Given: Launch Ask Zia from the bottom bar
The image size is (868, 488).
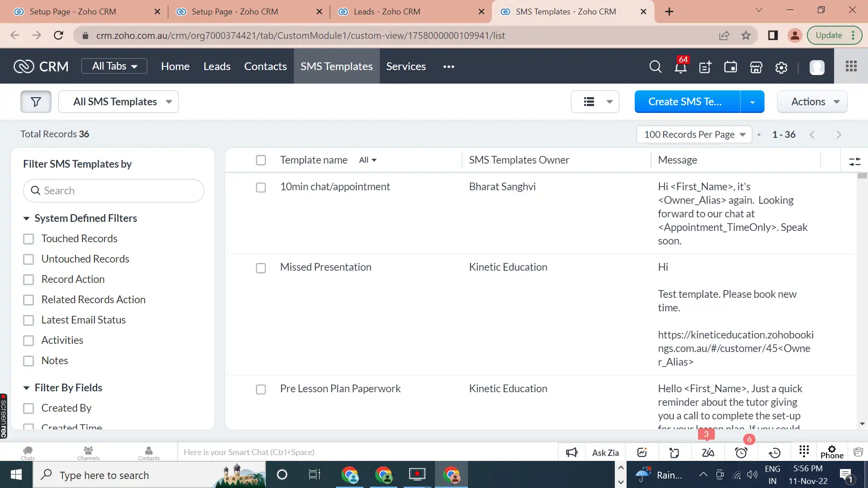Looking at the screenshot, I should [x=605, y=452].
